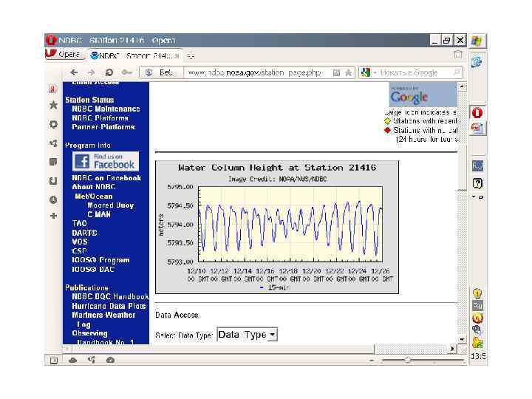Click the page scroll down arrow
The width and height of the screenshot is (532, 399).
[462, 339]
